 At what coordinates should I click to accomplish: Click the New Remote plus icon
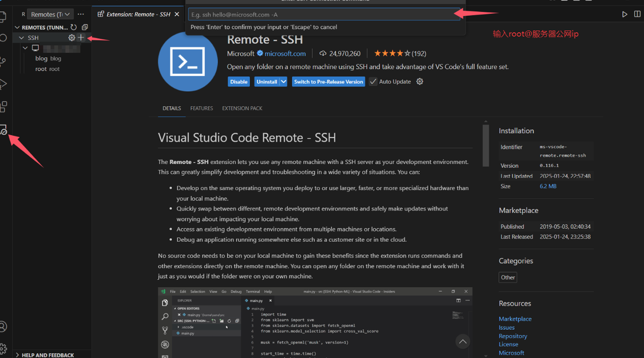pyautogui.click(x=81, y=37)
